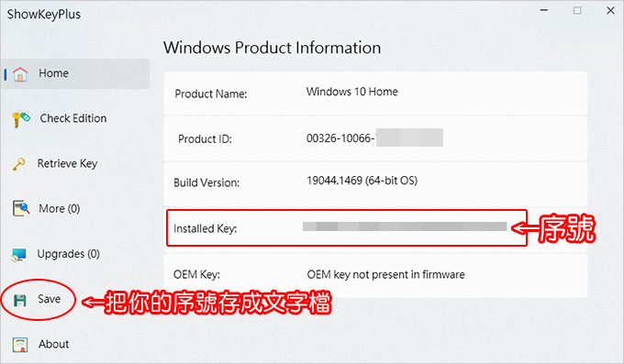
Task: Click the Build Version 19044.1469 value
Action: click(x=362, y=181)
